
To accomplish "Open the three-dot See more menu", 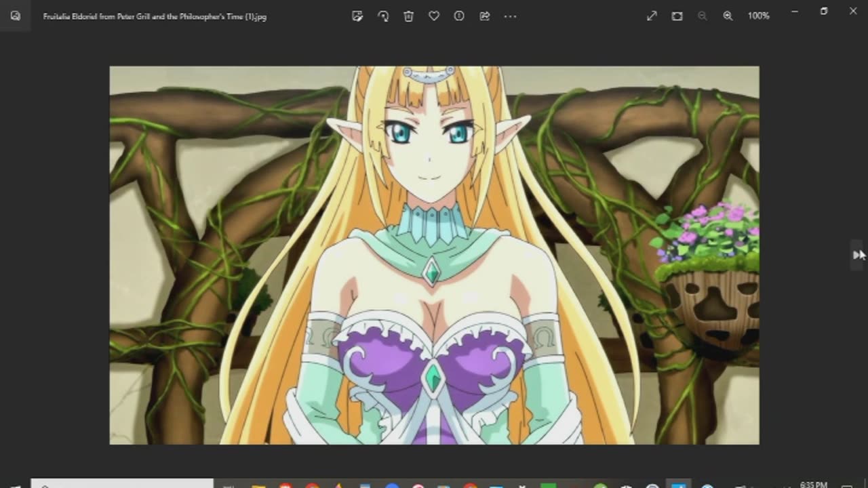I will (x=510, y=16).
